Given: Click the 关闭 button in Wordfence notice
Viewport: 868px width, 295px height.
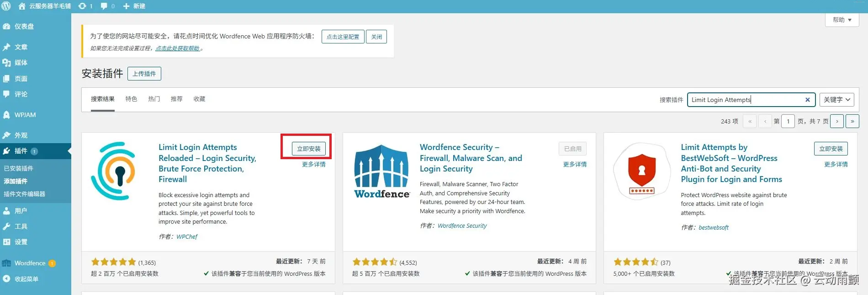Looking at the screenshot, I should (376, 37).
